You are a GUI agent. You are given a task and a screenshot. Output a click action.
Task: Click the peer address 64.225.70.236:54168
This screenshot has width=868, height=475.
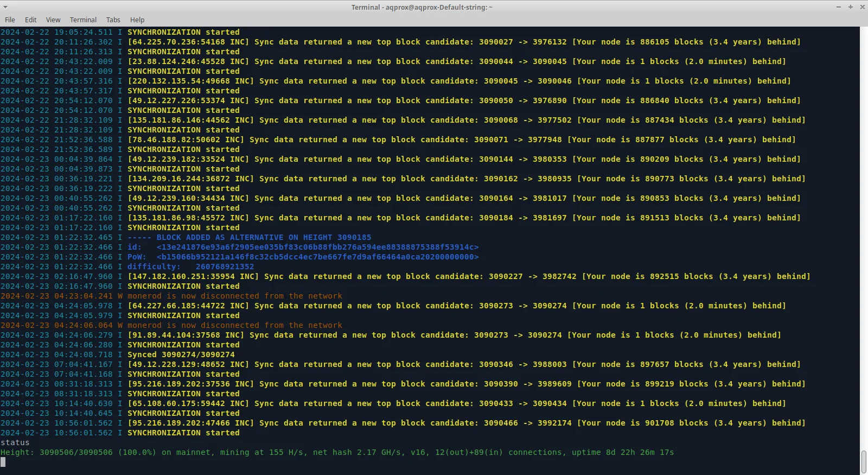(178, 42)
